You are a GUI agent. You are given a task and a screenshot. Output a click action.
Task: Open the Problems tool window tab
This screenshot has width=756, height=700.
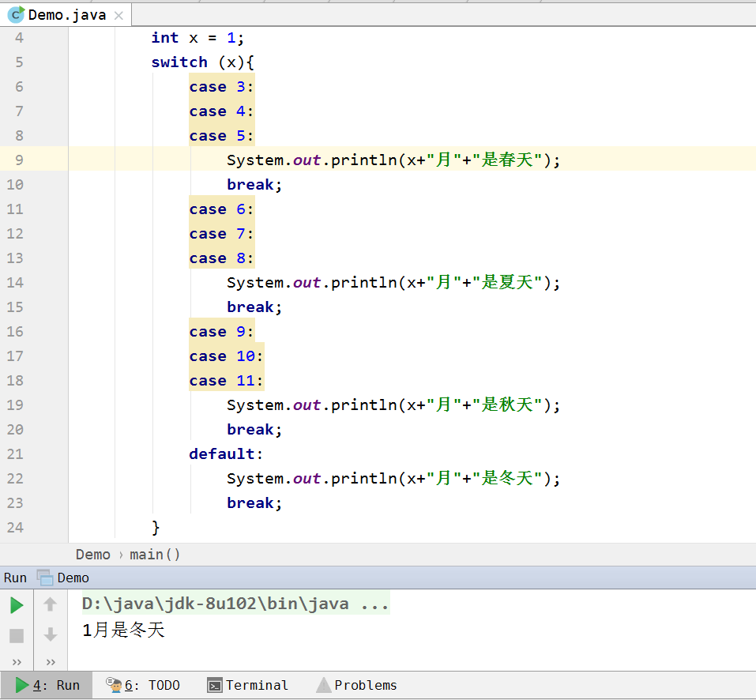point(356,685)
